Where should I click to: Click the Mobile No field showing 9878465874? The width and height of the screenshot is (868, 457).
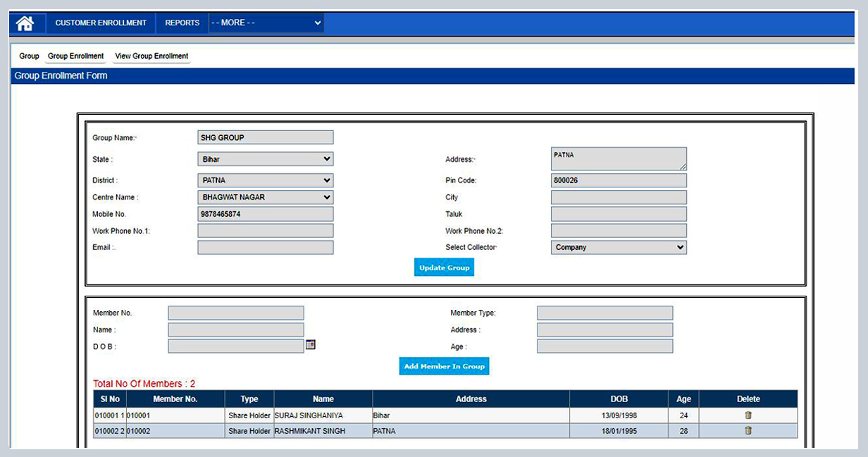[x=265, y=213]
